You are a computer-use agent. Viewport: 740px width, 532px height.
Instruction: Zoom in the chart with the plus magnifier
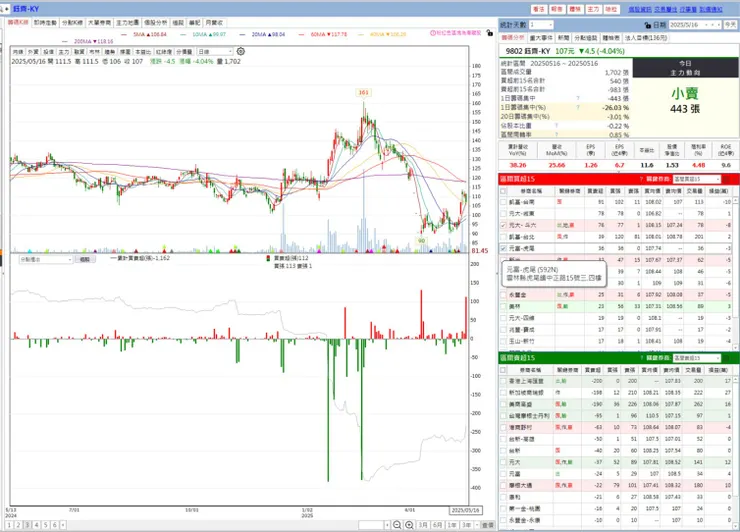(x=409, y=525)
